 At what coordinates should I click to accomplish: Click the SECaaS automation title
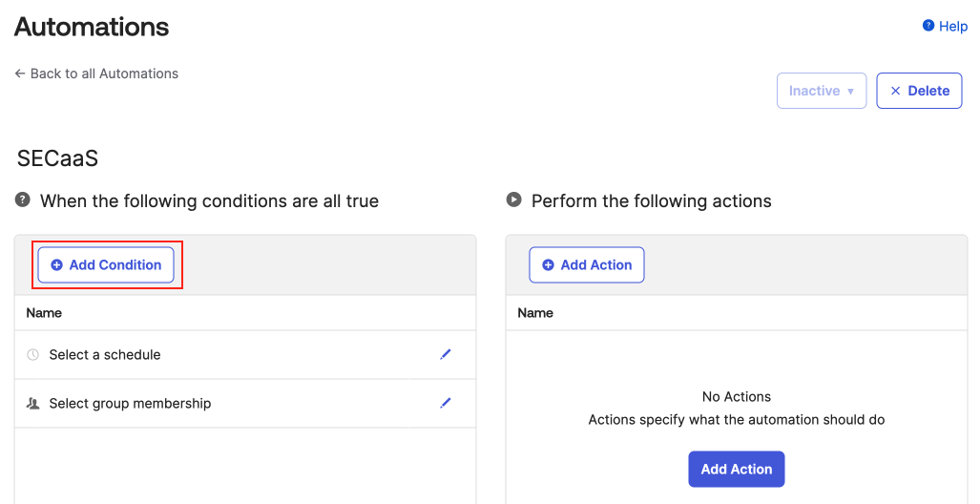point(58,158)
